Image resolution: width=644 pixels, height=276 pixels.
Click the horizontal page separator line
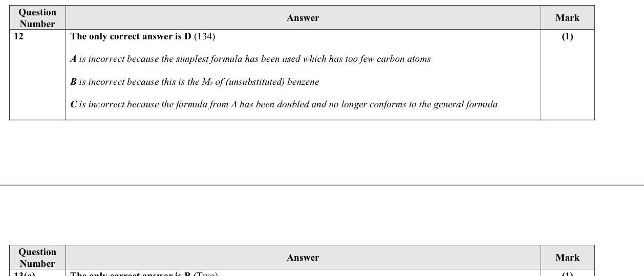322,185
